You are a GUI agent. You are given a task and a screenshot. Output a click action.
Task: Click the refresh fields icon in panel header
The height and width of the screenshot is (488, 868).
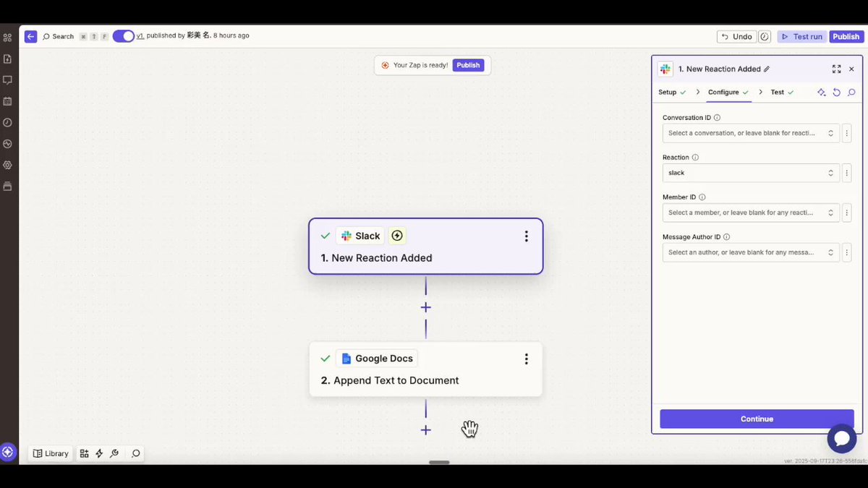point(836,93)
